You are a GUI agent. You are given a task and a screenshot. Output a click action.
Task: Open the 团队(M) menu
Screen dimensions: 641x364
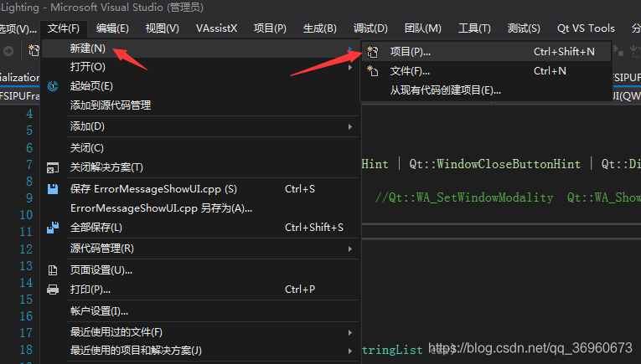[422, 28]
